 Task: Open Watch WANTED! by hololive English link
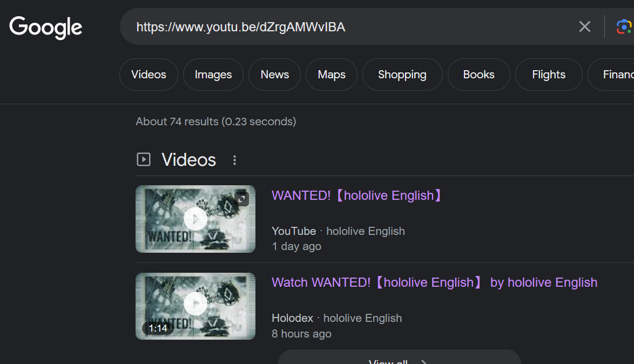point(434,282)
